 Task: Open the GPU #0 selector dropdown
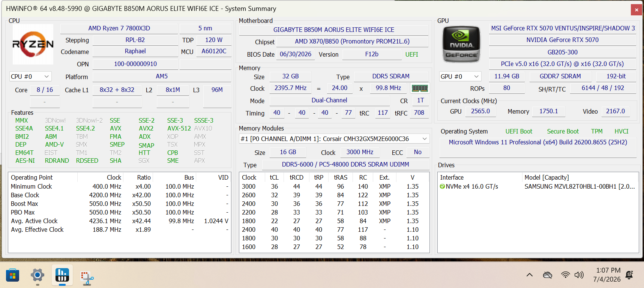tap(460, 76)
